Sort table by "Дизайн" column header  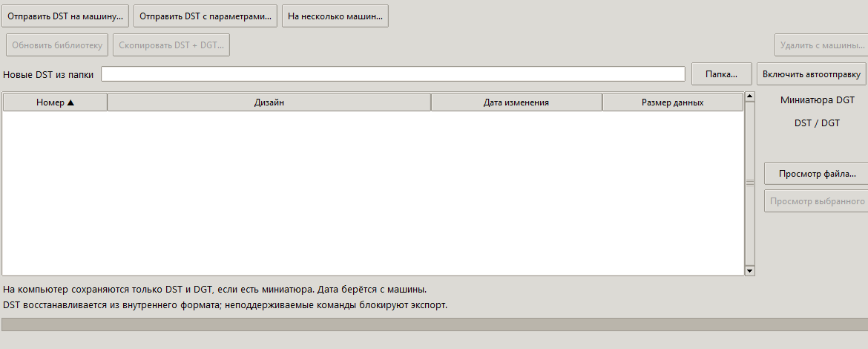(269, 102)
